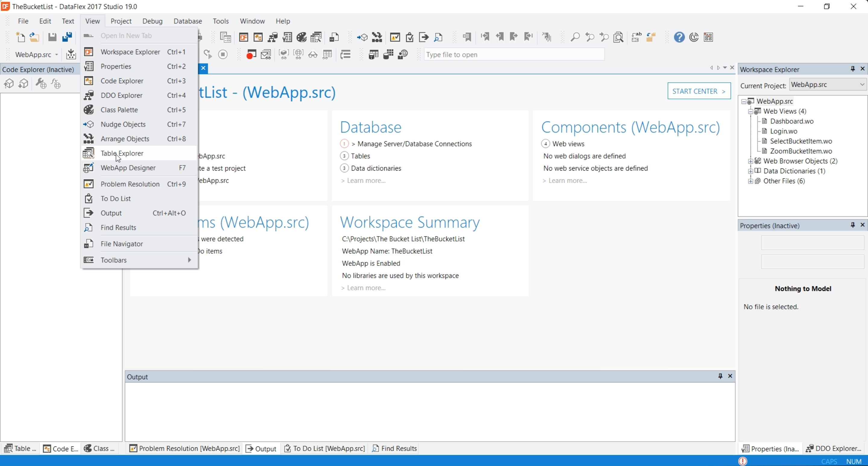This screenshot has height=466, width=868.
Task: Click the Save All toolbar icon
Action: coord(67,37)
